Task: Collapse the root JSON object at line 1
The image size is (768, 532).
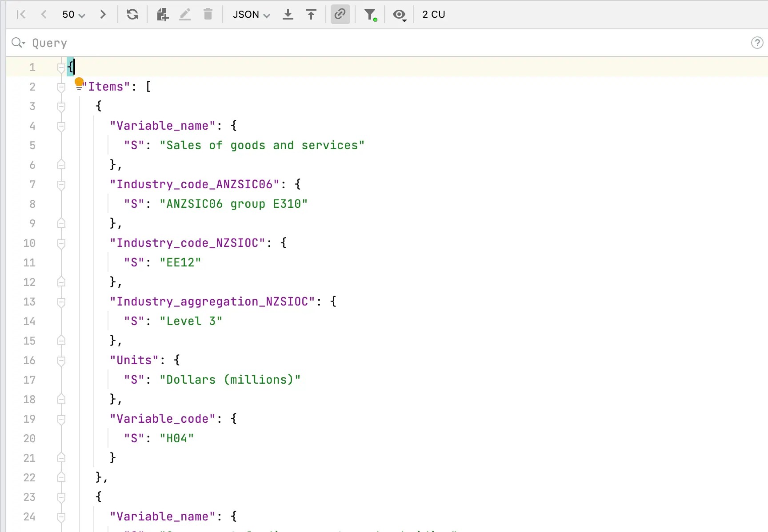Action: pyautogui.click(x=61, y=67)
